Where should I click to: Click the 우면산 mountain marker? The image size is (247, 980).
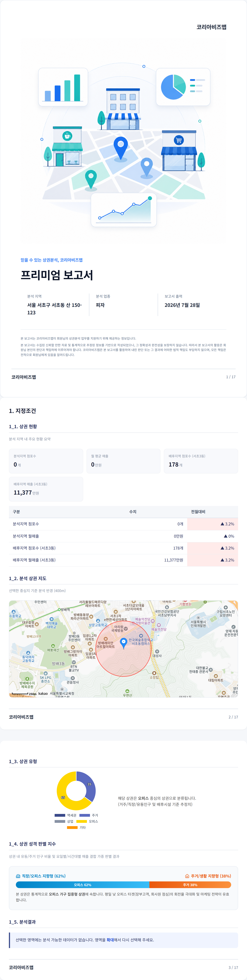pos(127,691)
